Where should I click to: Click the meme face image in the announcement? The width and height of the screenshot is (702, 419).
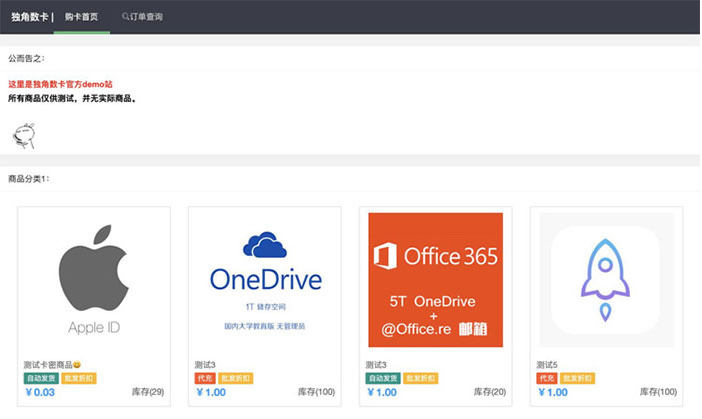pos(21,134)
